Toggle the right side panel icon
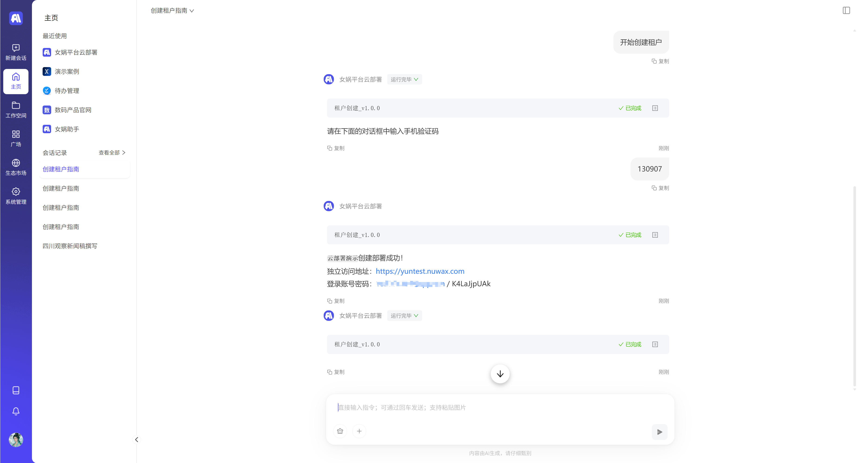 846,10
